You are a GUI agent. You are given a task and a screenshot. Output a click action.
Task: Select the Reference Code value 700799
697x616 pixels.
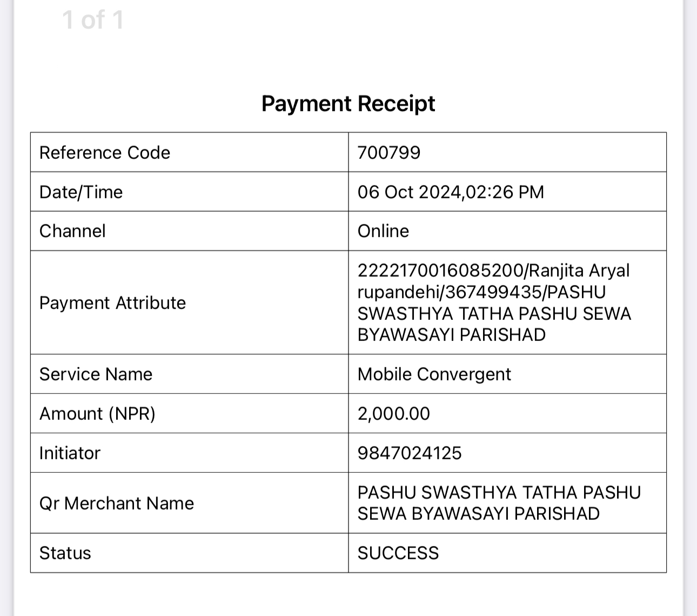pos(389,152)
